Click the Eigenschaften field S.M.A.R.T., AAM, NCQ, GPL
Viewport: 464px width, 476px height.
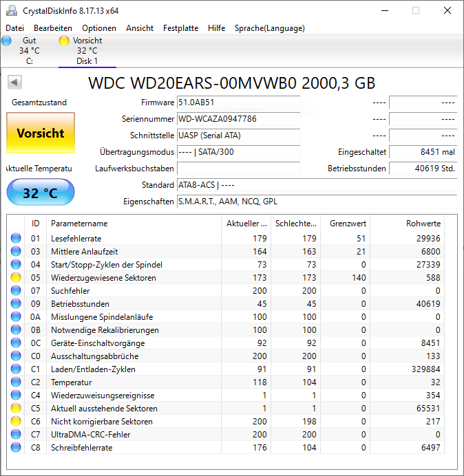coord(317,202)
